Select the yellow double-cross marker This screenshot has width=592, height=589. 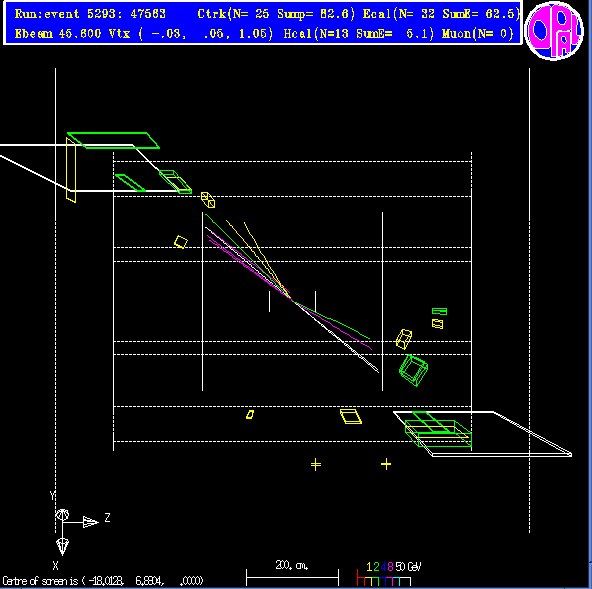click(316, 465)
